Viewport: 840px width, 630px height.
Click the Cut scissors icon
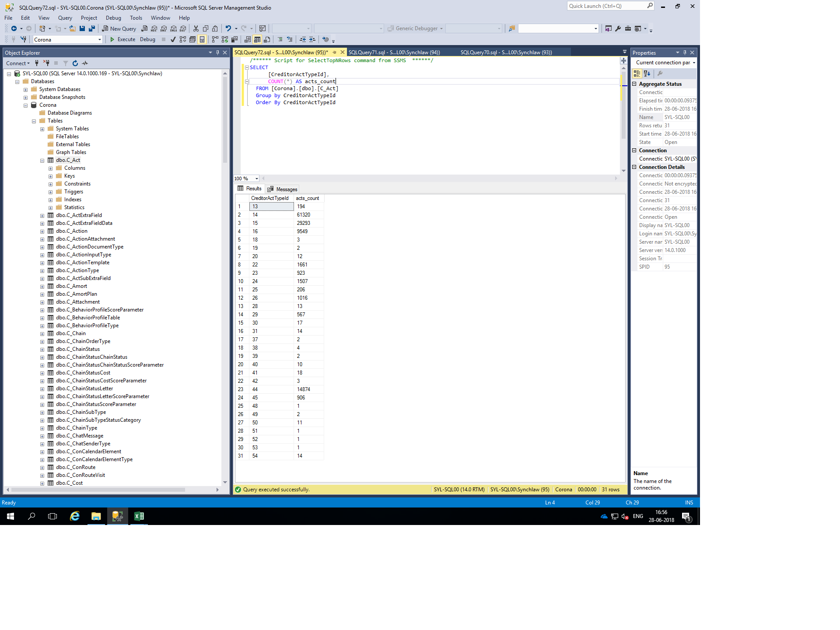[x=196, y=28]
